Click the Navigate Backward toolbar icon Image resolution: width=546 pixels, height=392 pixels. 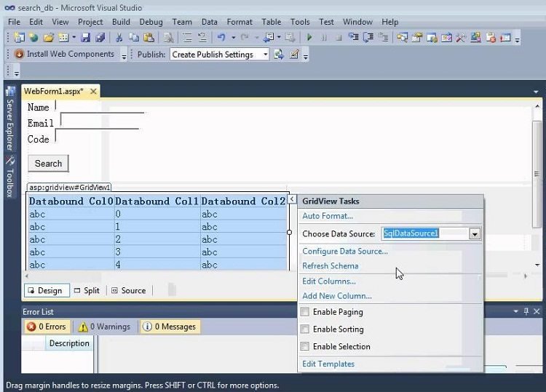pyautogui.click(x=269, y=37)
